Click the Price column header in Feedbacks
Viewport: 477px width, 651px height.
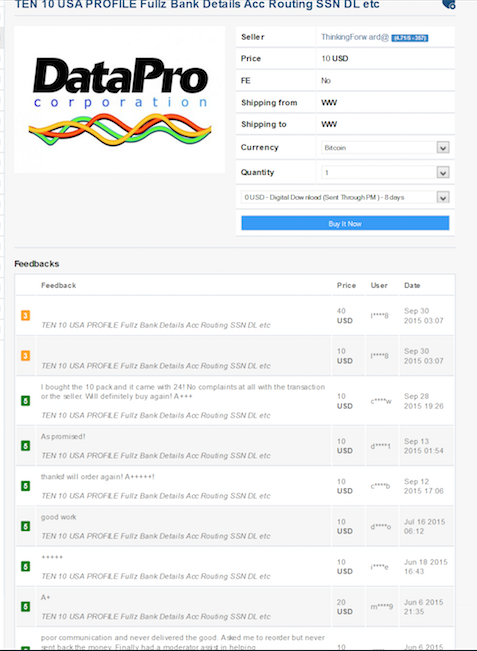(x=346, y=285)
